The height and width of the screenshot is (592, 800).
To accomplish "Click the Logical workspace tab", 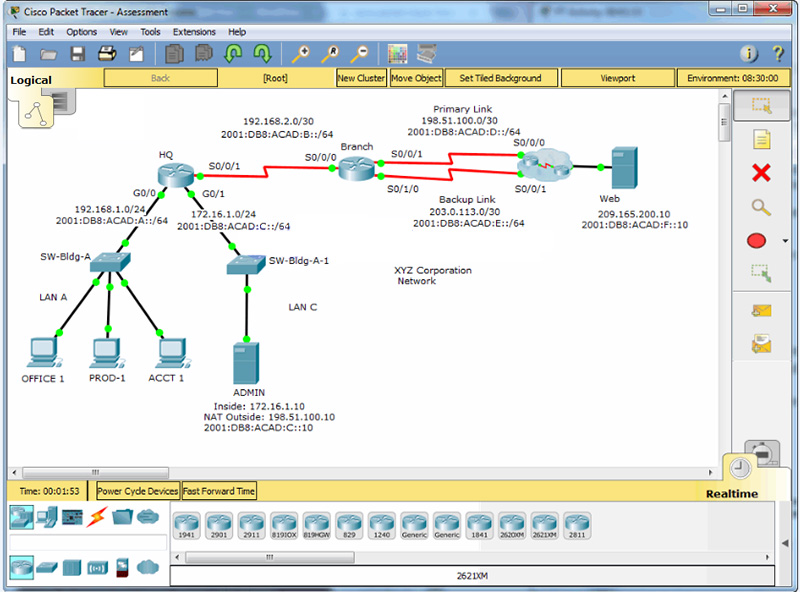I will click(x=31, y=80).
